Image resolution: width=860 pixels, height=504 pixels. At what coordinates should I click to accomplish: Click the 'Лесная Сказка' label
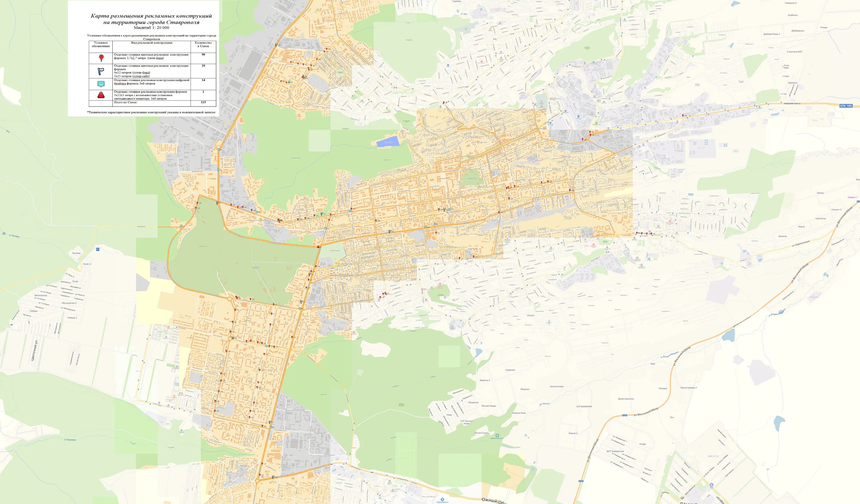[482, 433]
